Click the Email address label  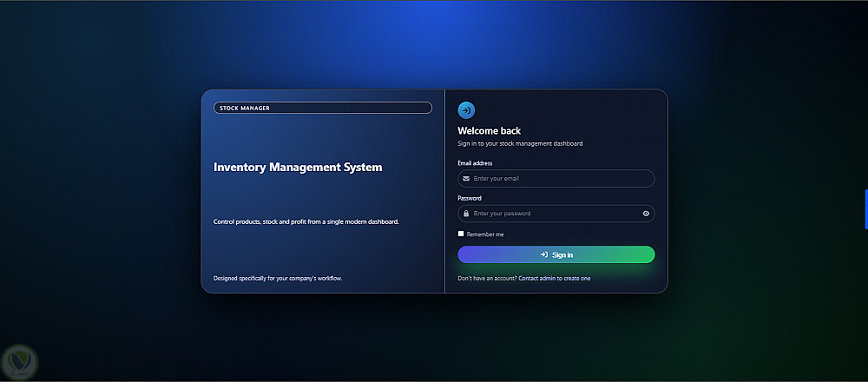475,163
